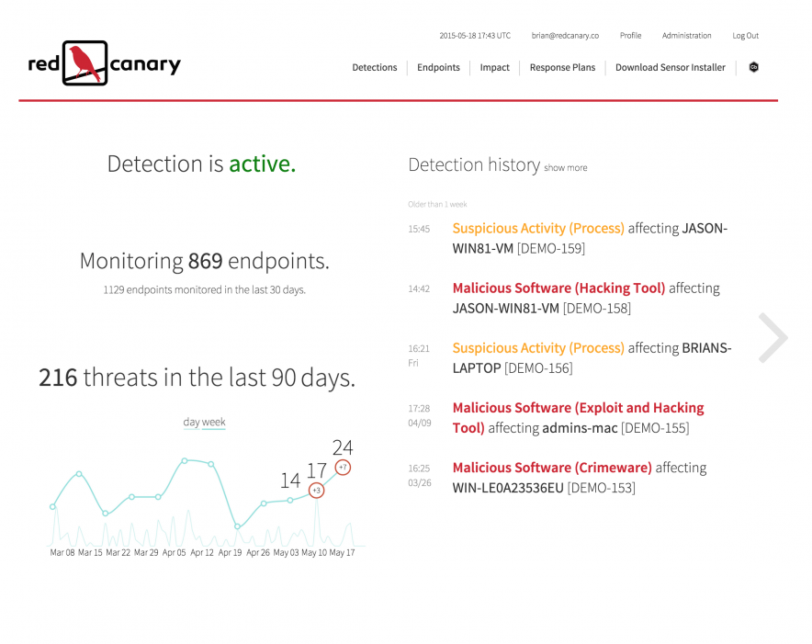This screenshot has width=812, height=644.
Task: Click Log Out
Action: click(745, 36)
